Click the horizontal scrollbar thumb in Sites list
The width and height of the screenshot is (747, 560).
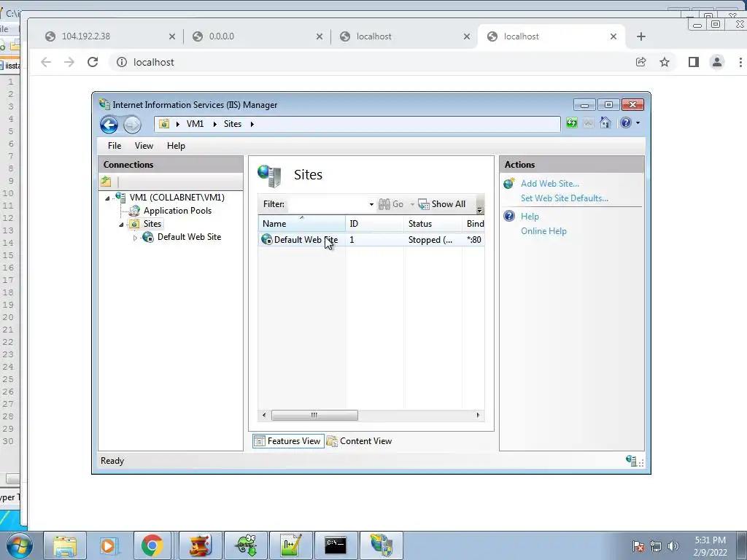[314, 415]
